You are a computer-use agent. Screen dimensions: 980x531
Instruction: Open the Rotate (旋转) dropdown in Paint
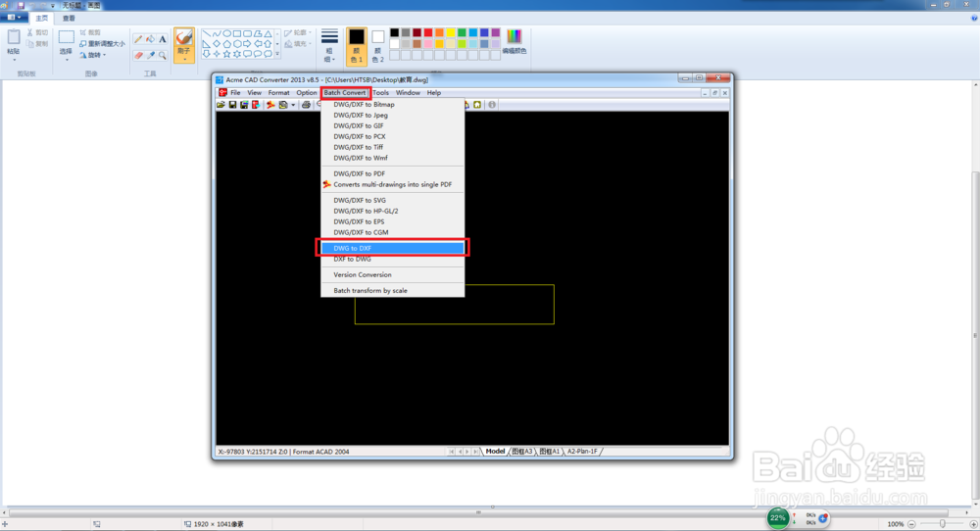(x=92, y=55)
